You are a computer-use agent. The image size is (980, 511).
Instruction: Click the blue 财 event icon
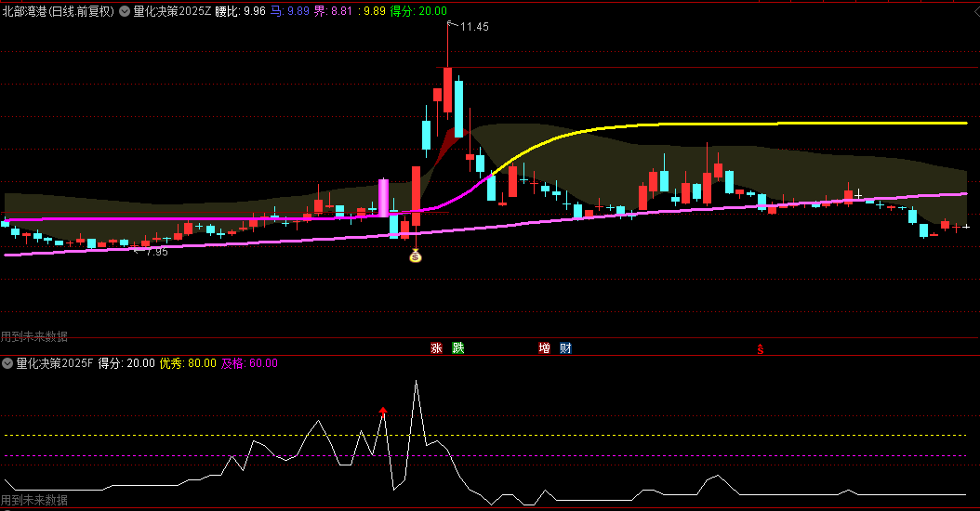coord(565,348)
